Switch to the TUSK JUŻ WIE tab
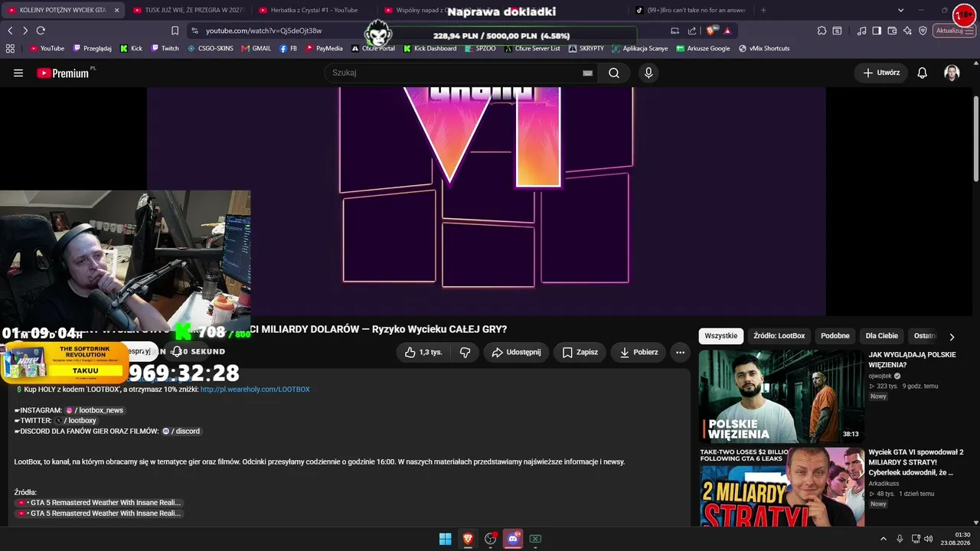 188,10
